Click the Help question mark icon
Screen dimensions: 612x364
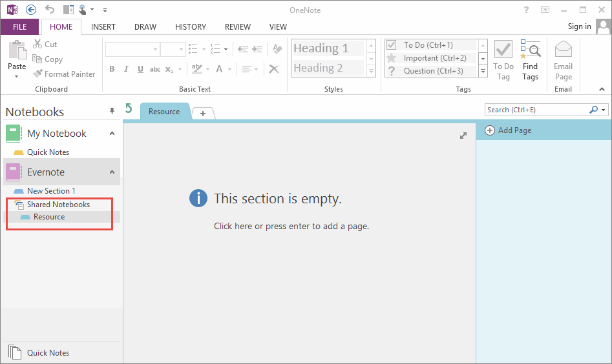pos(526,10)
